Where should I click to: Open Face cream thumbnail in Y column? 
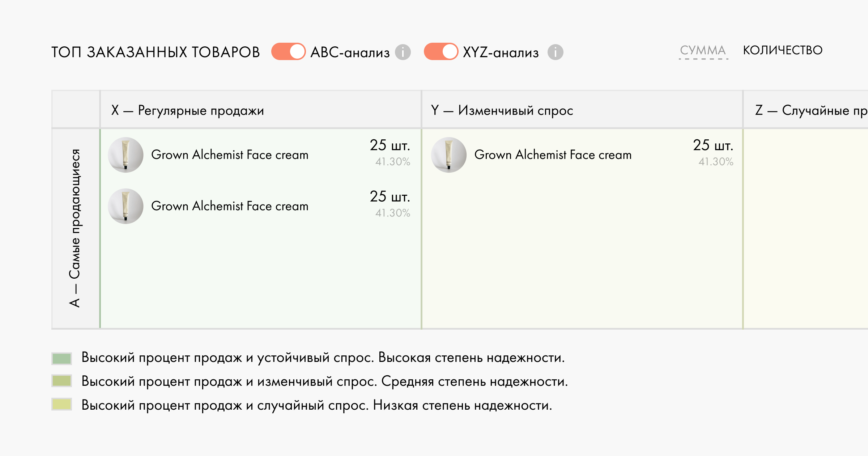[x=449, y=155]
